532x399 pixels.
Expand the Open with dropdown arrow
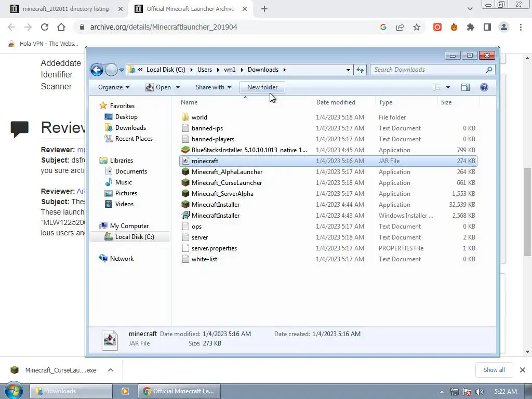tap(178, 87)
